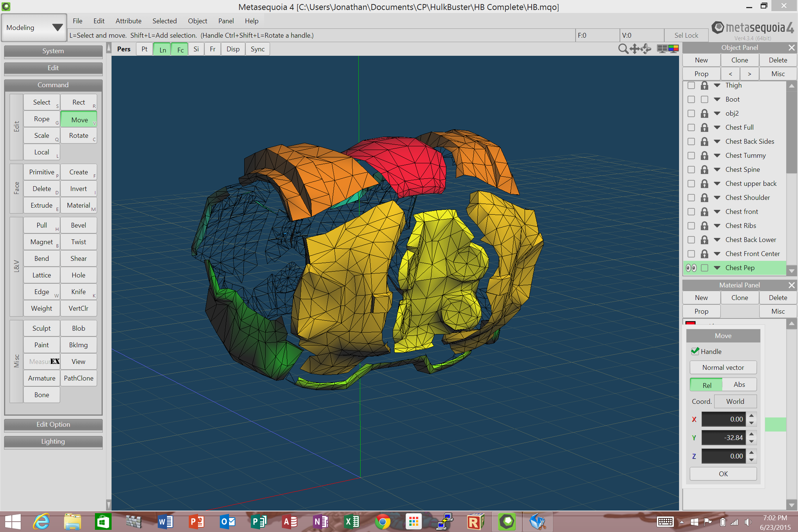Open the Modeling mode dropdown
The width and height of the screenshot is (798, 532).
pos(34,28)
